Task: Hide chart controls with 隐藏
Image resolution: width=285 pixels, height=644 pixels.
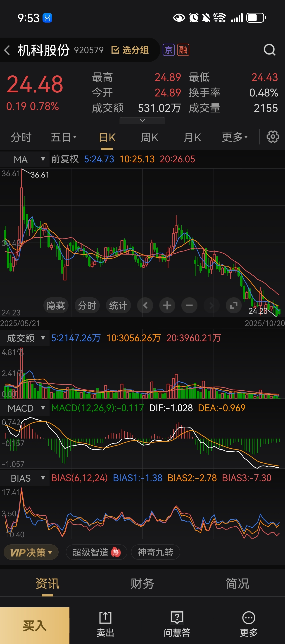Action: pyautogui.click(x=56, y=305)
